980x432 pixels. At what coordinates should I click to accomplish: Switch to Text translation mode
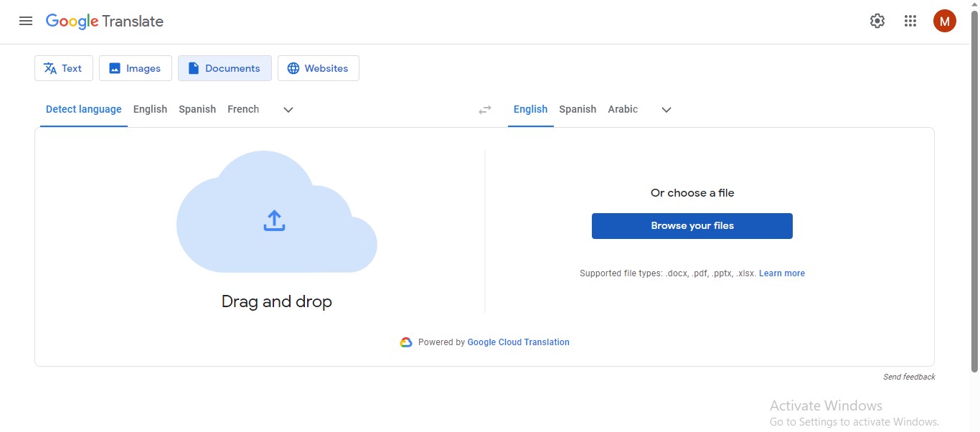point(64,68)
